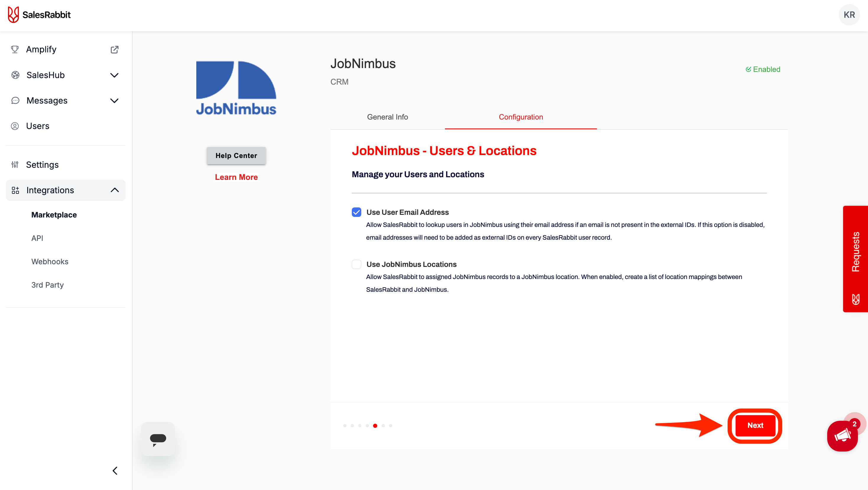Viewport: 868px width, 490px height.
Task: Uncheck Use User Email Address
Action: [x=356, y=212]
